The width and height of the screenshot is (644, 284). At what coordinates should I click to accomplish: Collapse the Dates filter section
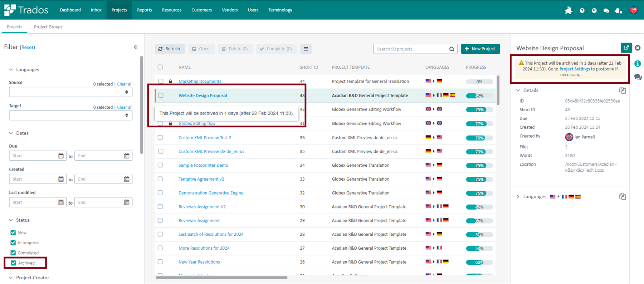11,133
